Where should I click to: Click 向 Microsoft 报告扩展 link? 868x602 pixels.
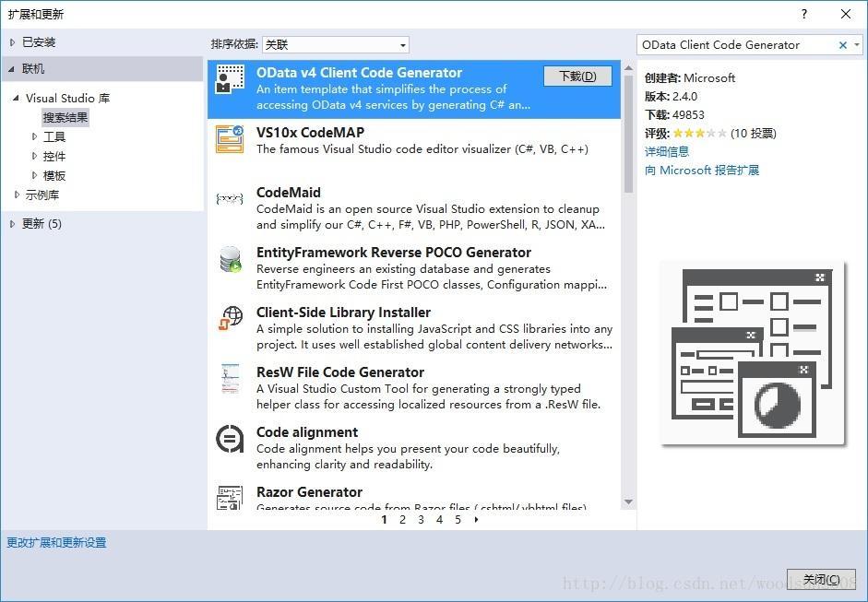pyautogui.click(x=702, y=170)
